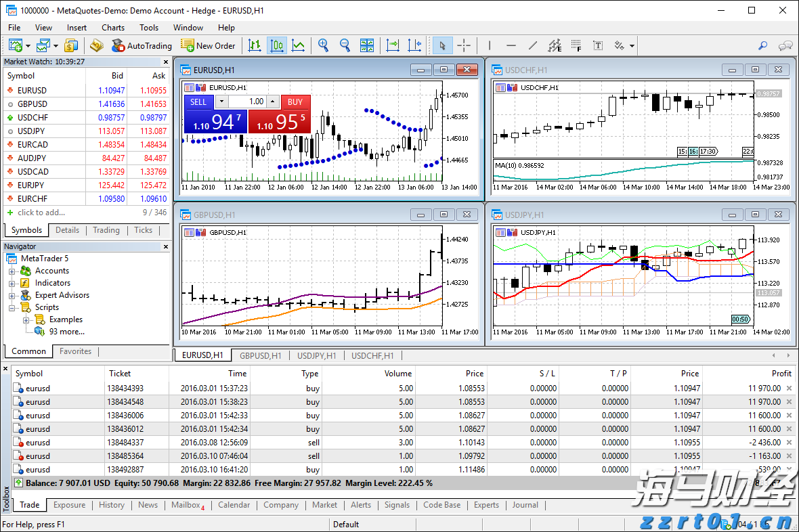The image size is (799, 532).
Task: Open search with the magnifier icon
Action: (x=762, y=45)
